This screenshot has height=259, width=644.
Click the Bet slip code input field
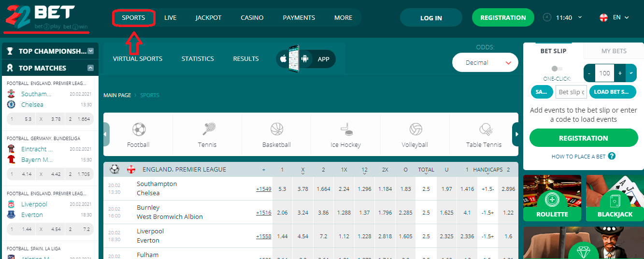click(571, 92)
